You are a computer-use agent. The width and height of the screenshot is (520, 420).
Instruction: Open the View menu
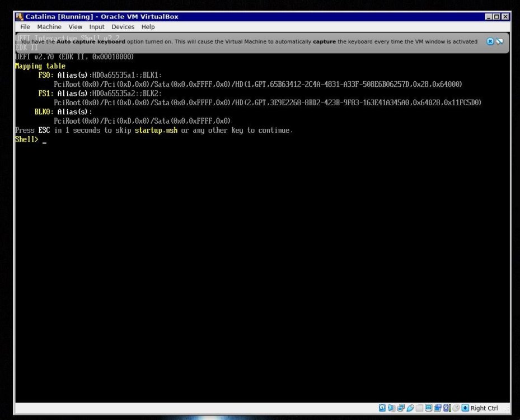75,27
